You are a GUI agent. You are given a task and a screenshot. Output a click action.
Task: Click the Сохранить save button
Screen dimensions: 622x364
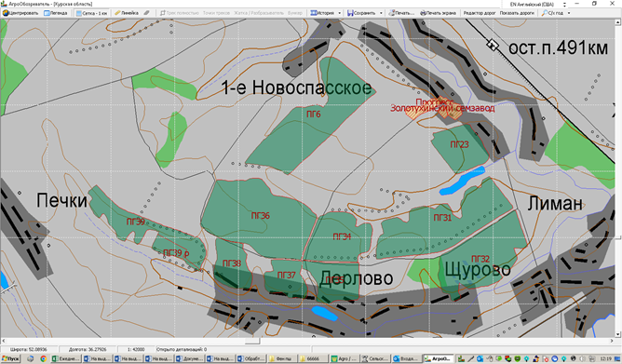(x=361, y=13)
